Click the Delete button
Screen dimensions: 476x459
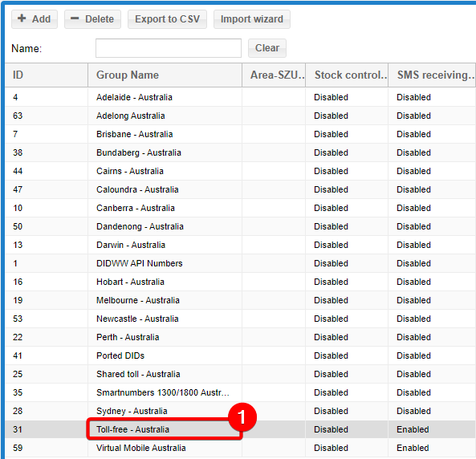[92, 19]
